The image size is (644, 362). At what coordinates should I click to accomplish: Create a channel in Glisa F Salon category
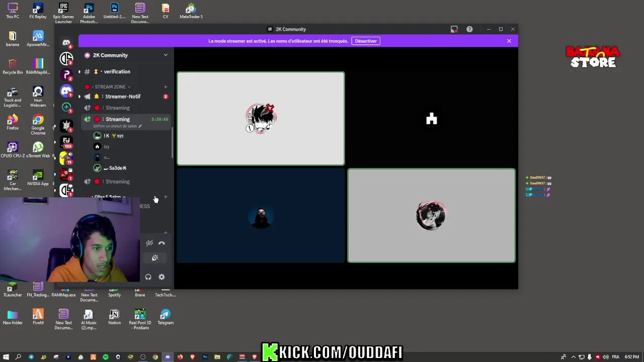(x=166, y=197)
